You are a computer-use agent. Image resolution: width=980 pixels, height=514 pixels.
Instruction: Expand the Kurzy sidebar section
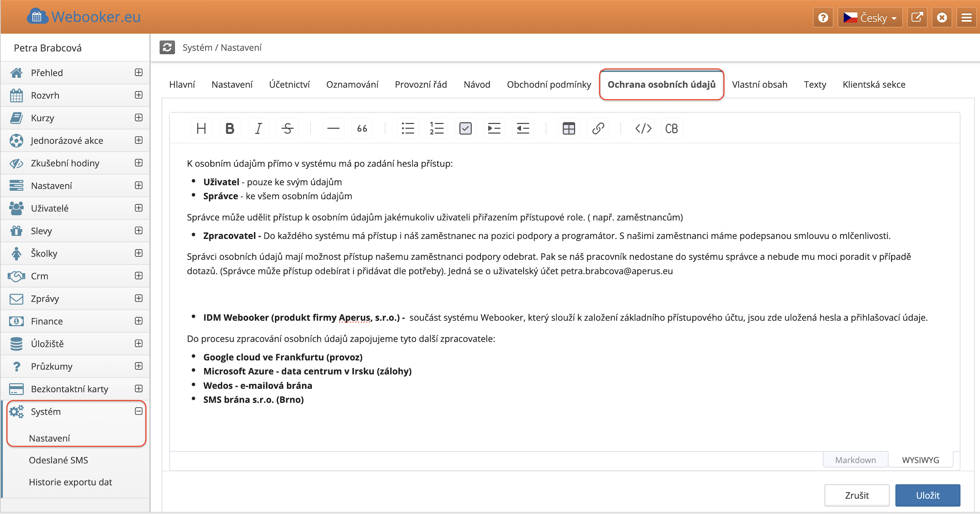coord(139,118)
